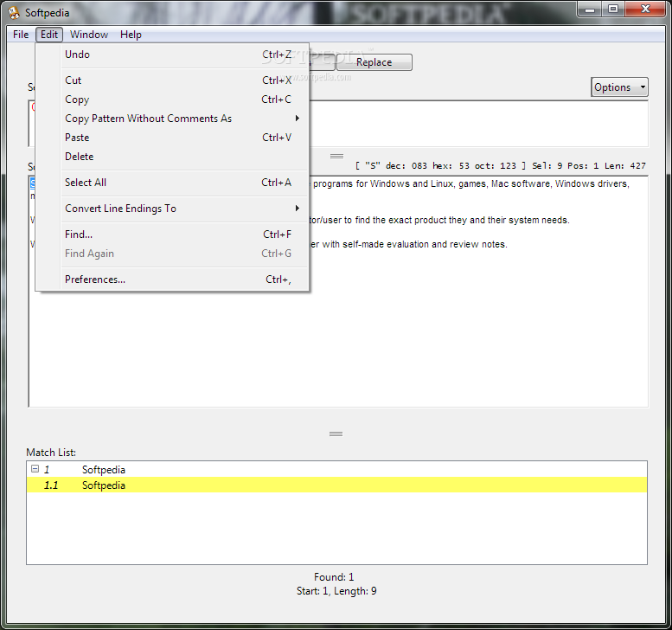Choose Paste from the Edit menu
672x630 pixels.
184,138
